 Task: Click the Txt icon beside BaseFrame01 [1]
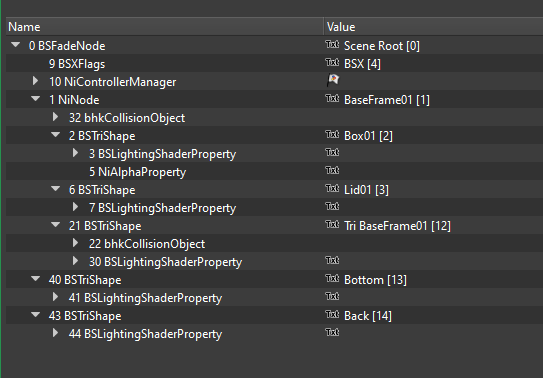tap(332, 98)
